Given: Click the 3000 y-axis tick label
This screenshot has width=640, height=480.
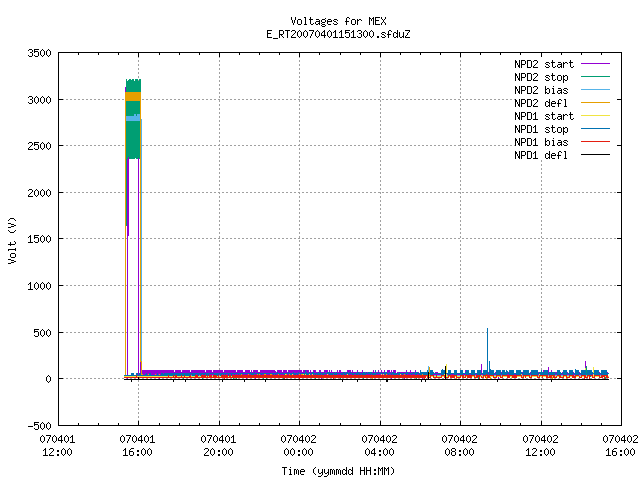Looking at the screenshot, I should point(39,100).
